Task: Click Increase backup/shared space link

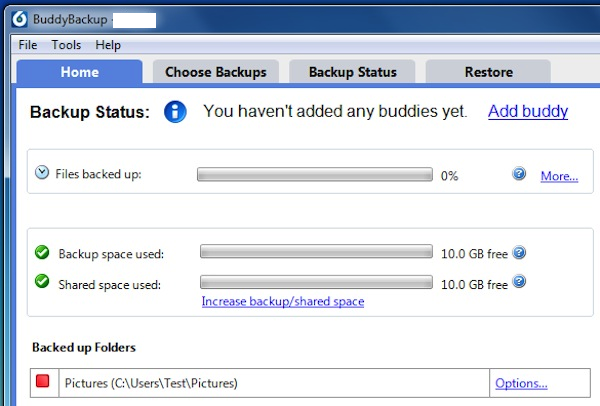Action: point(283,302)
